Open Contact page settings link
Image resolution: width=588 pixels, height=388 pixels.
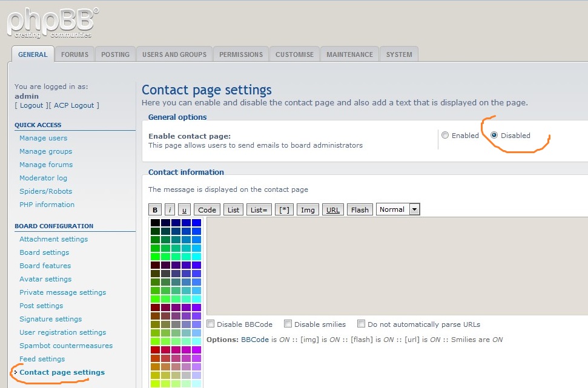62,372
